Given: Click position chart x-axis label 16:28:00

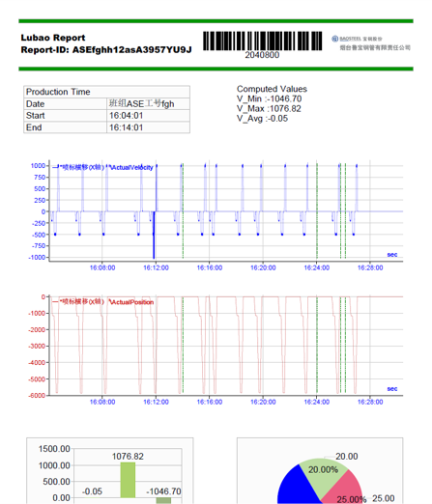Looking at the screenshot, I should click(370, 402).
